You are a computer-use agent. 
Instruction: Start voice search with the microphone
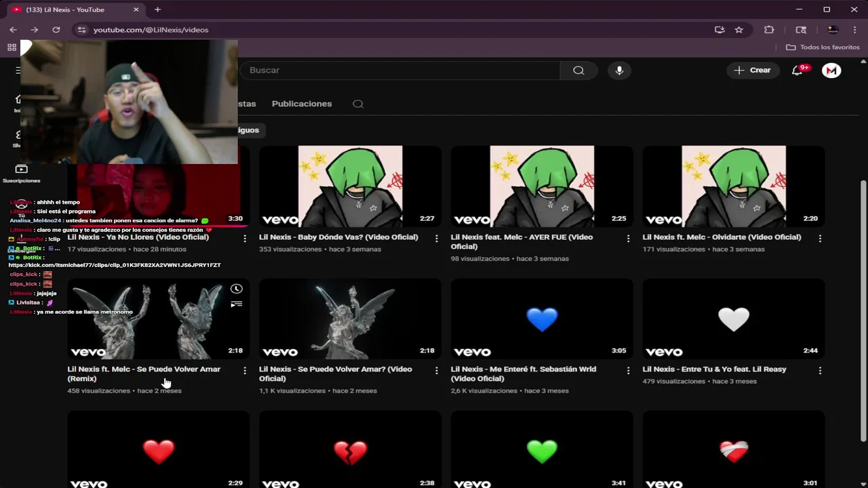coord(619,70)
